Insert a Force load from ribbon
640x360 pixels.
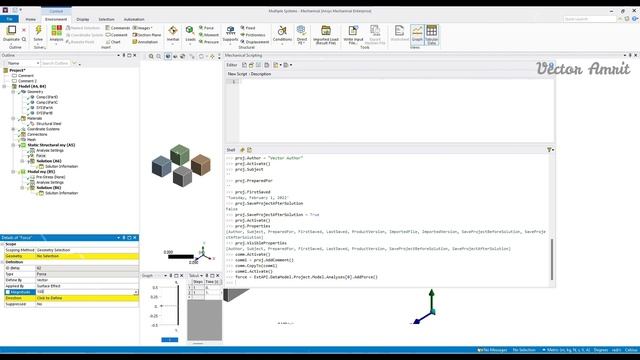pos(207,28)
